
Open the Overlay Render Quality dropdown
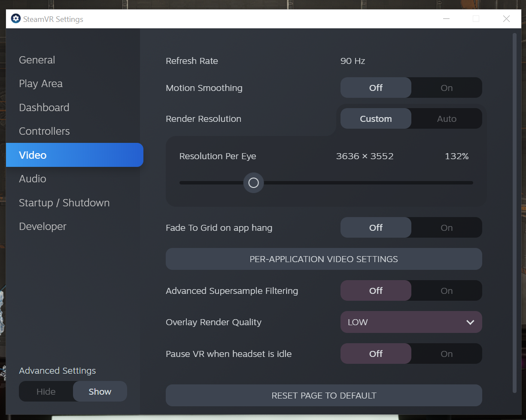pyautogui.click(x=411, y=322)
